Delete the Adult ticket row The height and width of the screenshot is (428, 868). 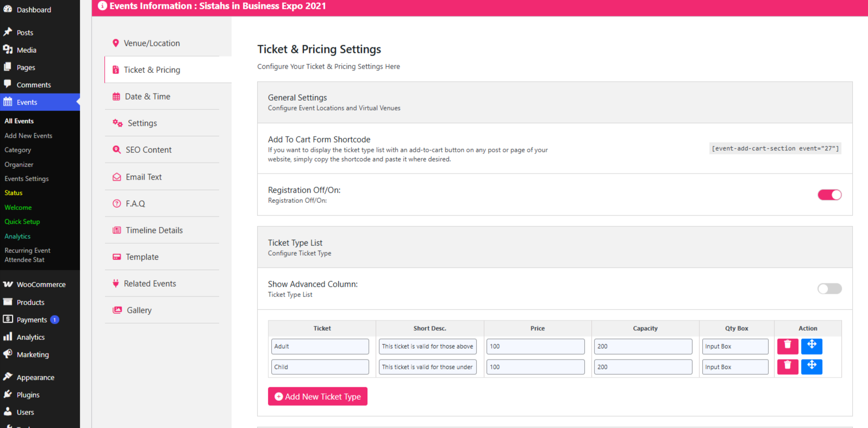point(788,346)
